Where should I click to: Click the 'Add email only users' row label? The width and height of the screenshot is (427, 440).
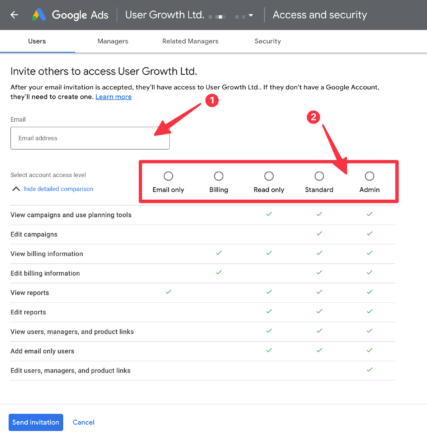(x=42, y=351)
